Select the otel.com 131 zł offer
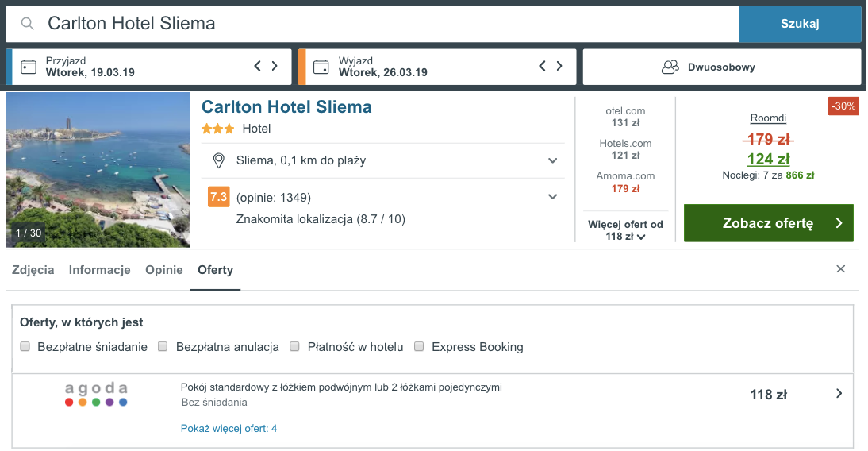This screenshot has width=868, height=451. (x=625, y=117)
